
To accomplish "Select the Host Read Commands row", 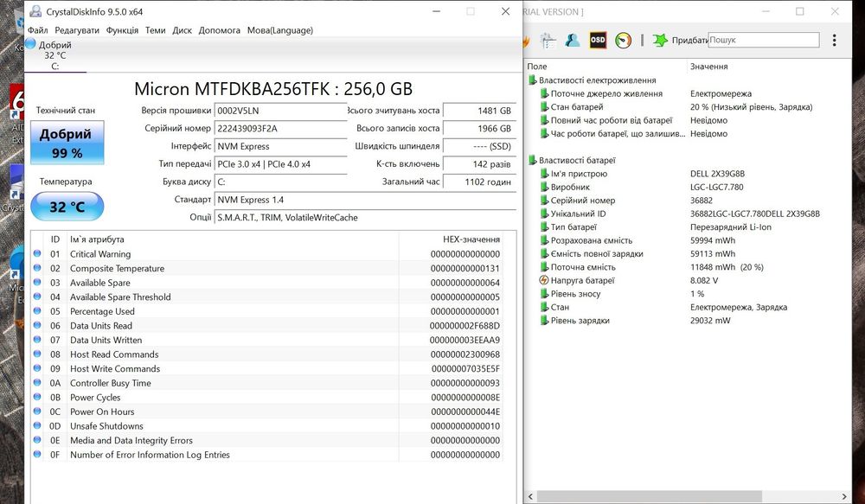I will click(266, 354).
